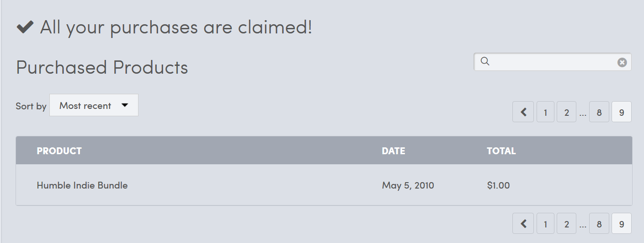The height and width of the screenshot is (243, 644).
Task: Open the Humble Indie Bundle purchase
Action: tap(82, 185)
